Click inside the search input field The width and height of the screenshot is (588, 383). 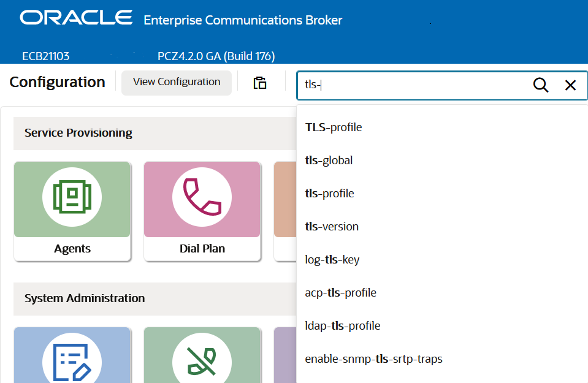point(399,85)
